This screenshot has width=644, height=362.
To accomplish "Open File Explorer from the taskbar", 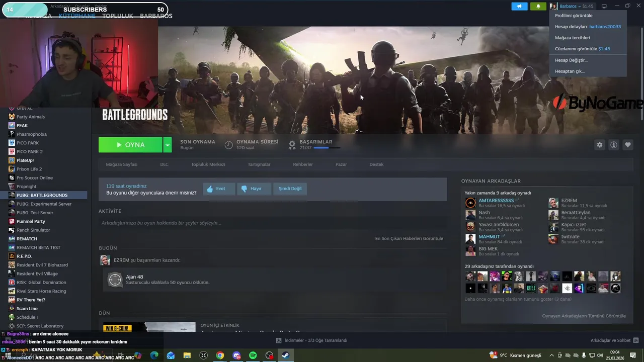I will pos(187,355).
